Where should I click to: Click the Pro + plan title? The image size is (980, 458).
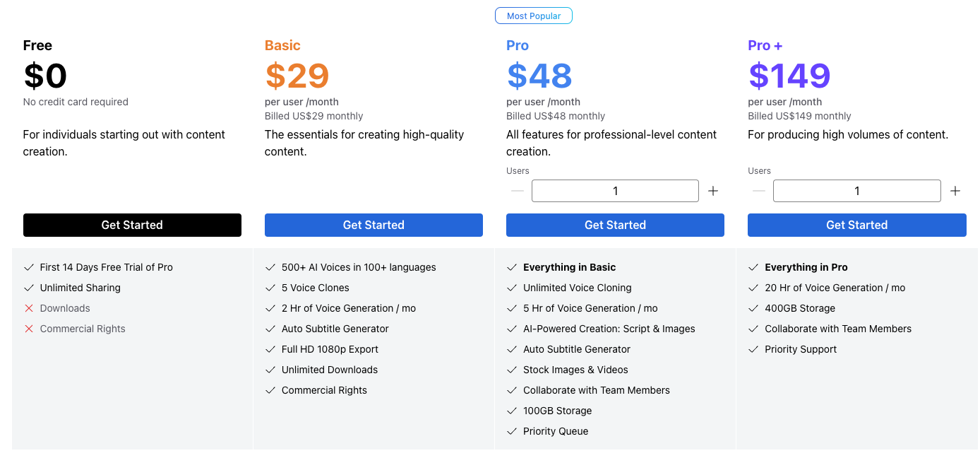[x=765, y=45]
